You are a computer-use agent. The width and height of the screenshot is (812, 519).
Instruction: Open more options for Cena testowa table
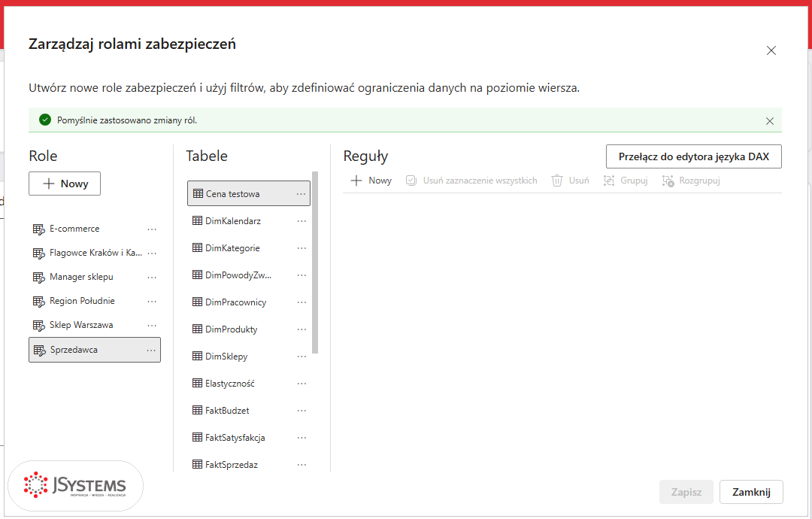[x=301, y=194]
